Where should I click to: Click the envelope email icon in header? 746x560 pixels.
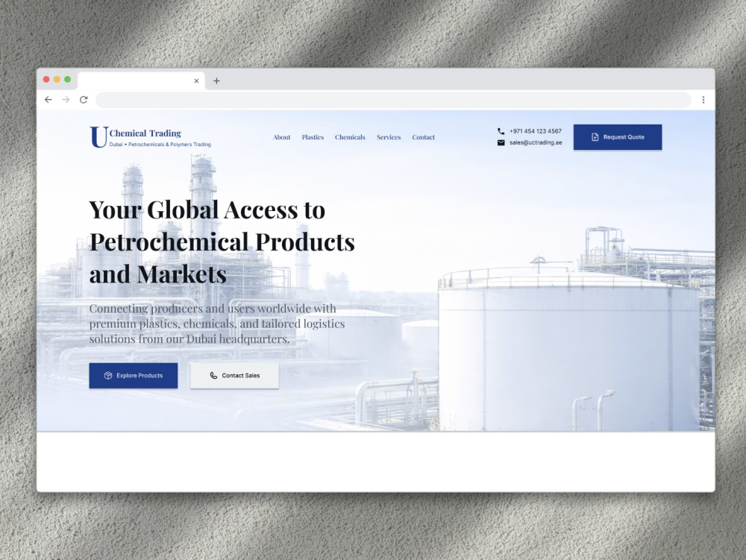coord(501,142)
